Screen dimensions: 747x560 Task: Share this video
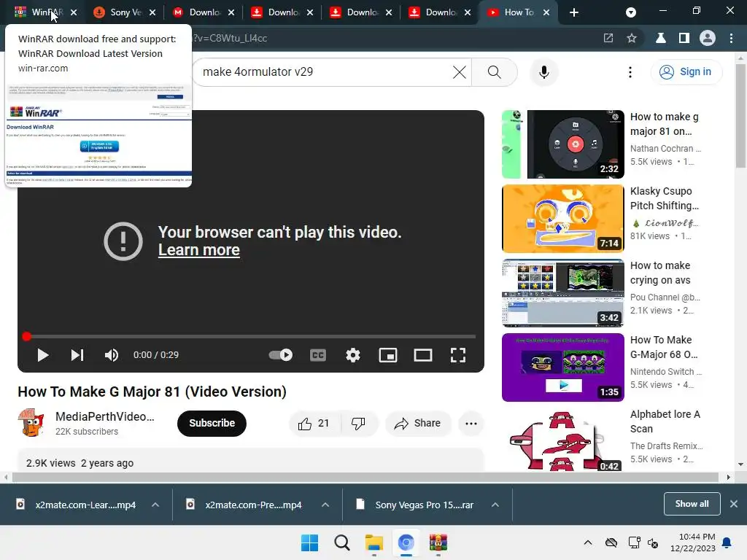coord(418,424)
